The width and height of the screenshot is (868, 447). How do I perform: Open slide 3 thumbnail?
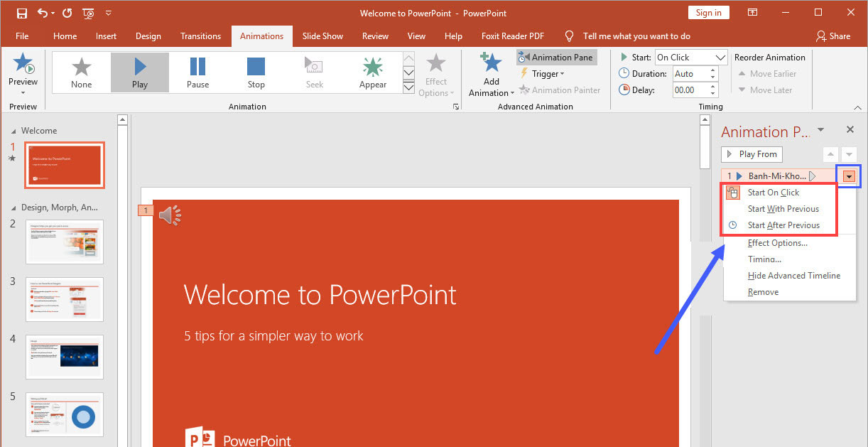pyautogui.click(x=65, y=299)
